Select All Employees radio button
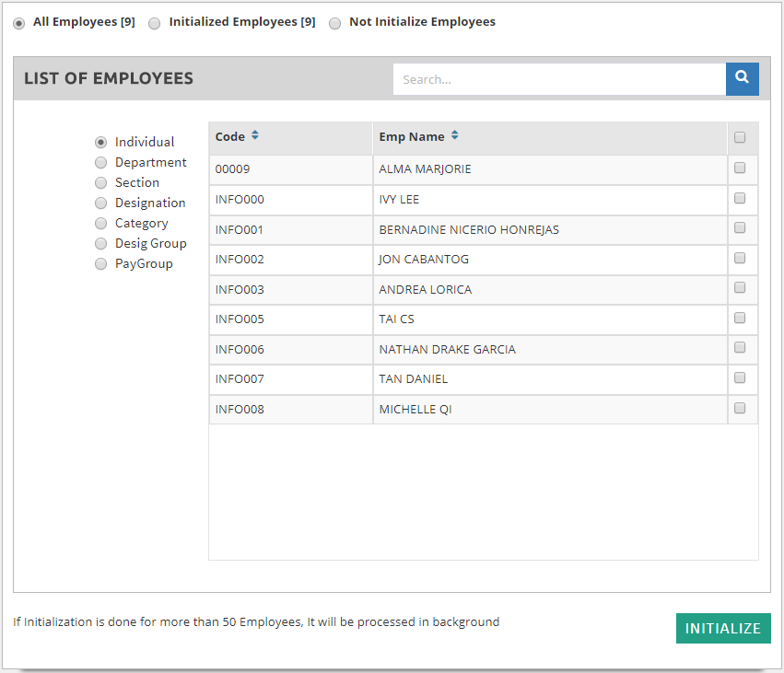 [19, 23]
